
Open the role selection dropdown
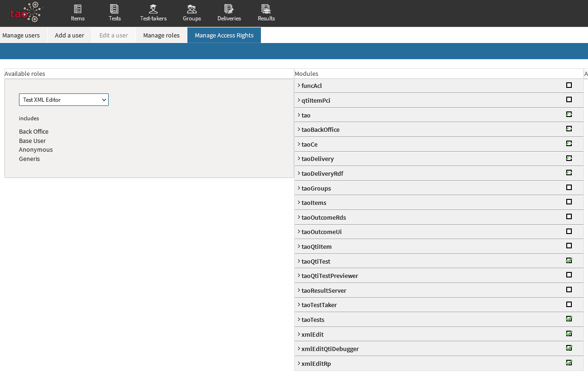(x=63, y=99)
